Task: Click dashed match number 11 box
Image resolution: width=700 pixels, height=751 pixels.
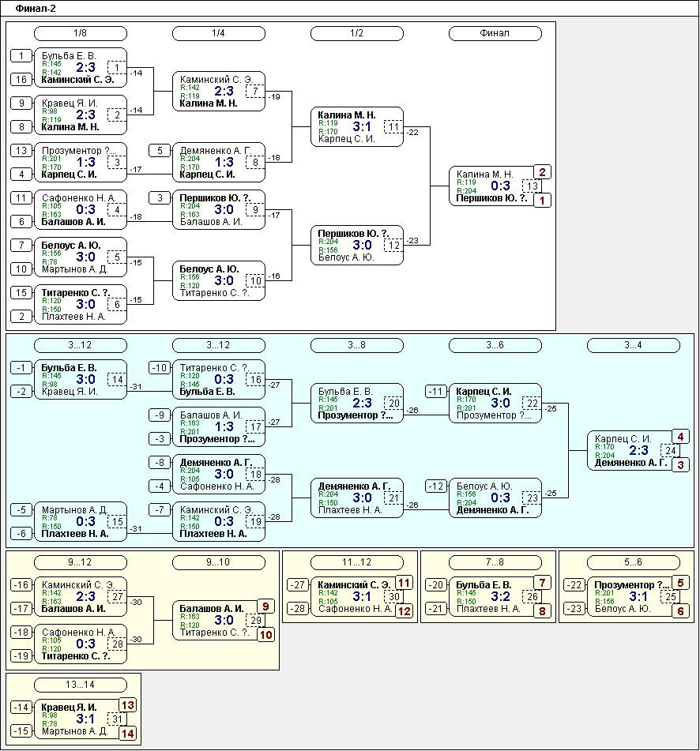Action: [393, 127]
